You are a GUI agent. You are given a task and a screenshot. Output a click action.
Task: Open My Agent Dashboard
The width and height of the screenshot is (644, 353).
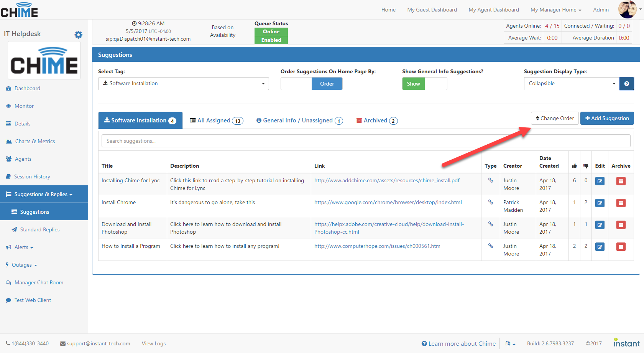[x=494, y=10]
